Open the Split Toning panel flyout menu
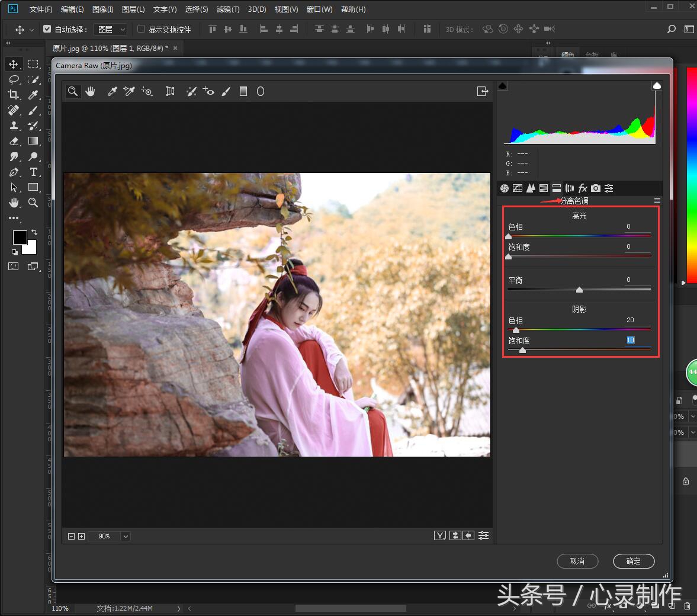 click(656, 201)
